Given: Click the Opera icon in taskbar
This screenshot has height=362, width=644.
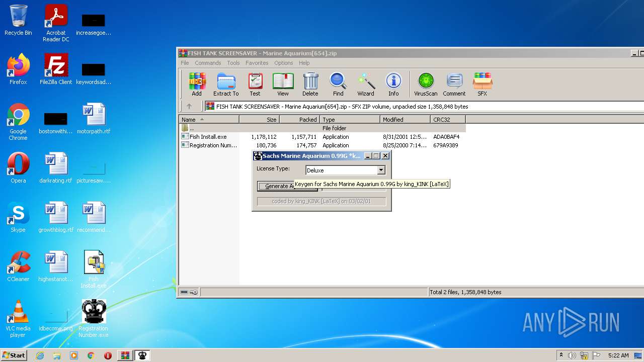Looking at the screenshot, I should coord(108,355).
